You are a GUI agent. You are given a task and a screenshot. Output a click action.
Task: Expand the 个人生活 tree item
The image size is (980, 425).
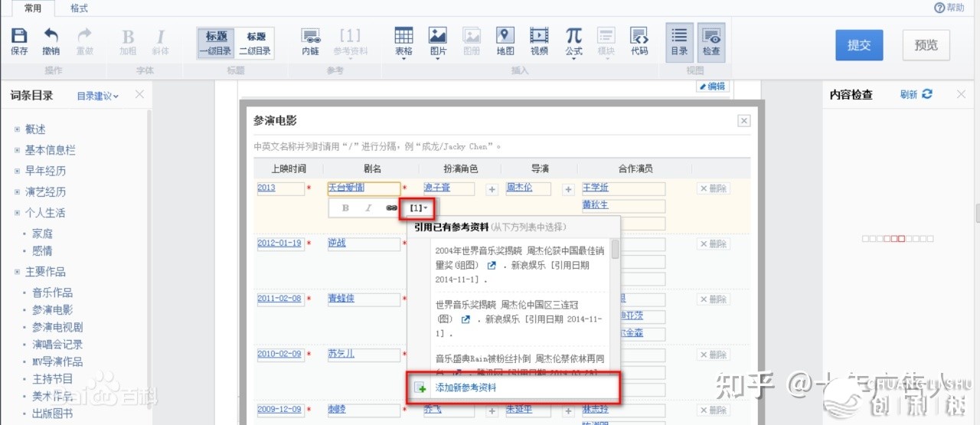pos(17,213)
